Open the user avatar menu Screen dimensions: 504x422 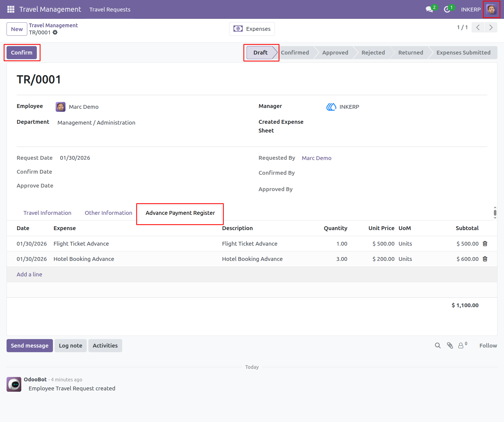coord(491,9)
